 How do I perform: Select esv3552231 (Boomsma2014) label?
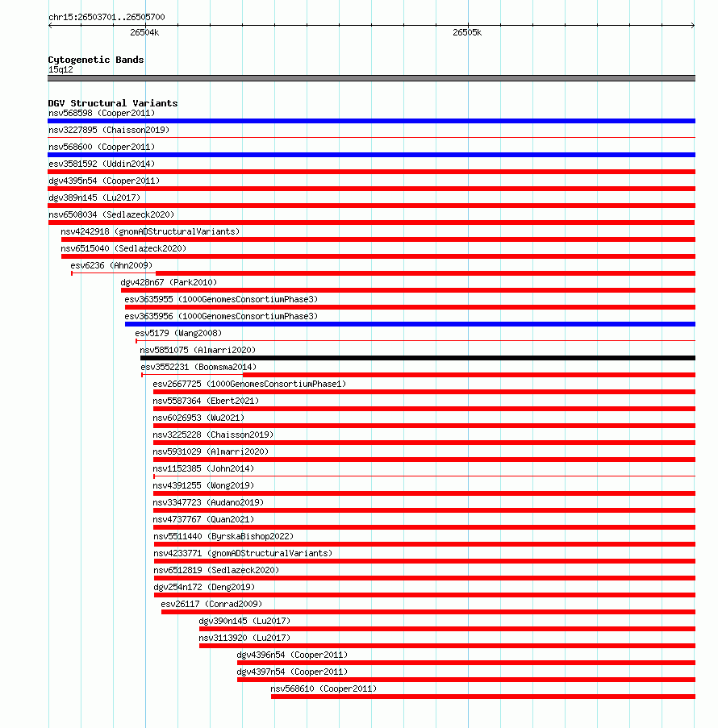pos(198,368)
